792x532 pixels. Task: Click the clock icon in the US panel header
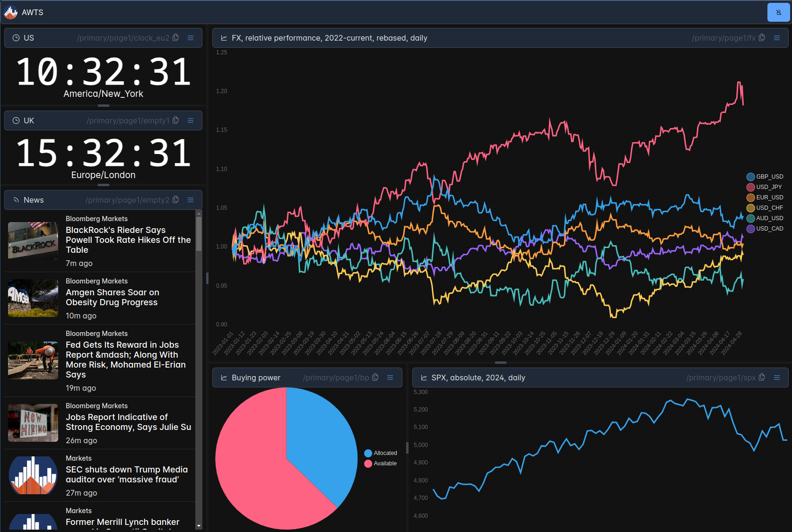(16, 38)
